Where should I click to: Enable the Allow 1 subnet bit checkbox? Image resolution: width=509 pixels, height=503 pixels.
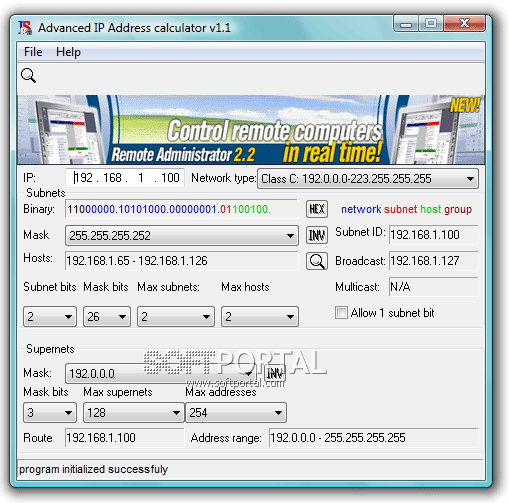[341, 313]
